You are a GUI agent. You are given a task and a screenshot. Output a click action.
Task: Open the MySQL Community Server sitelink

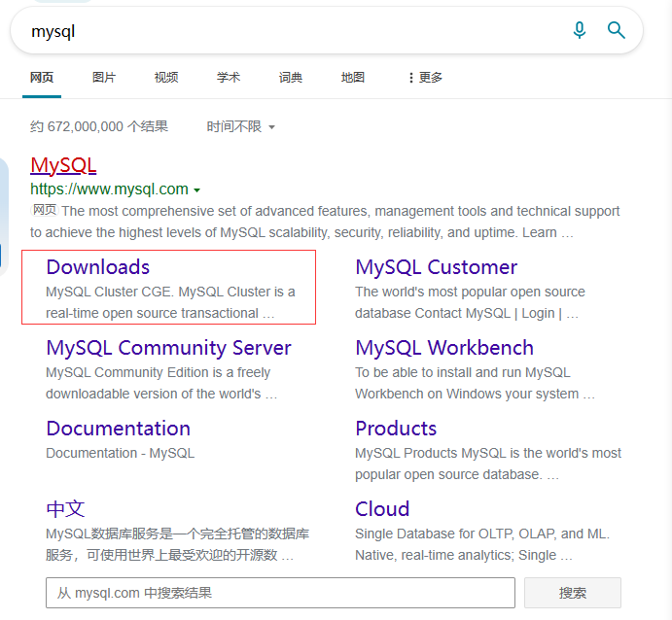(x=168, y=348)
